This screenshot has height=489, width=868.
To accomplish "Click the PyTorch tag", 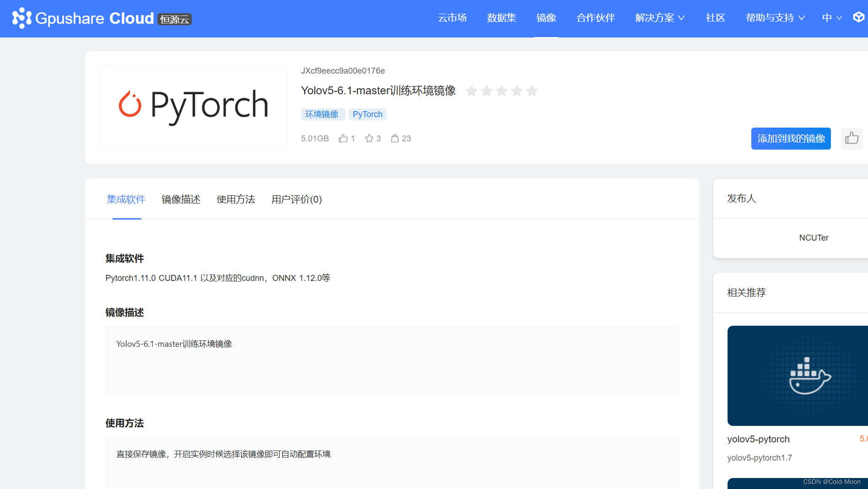I will (x=367, y=114).
